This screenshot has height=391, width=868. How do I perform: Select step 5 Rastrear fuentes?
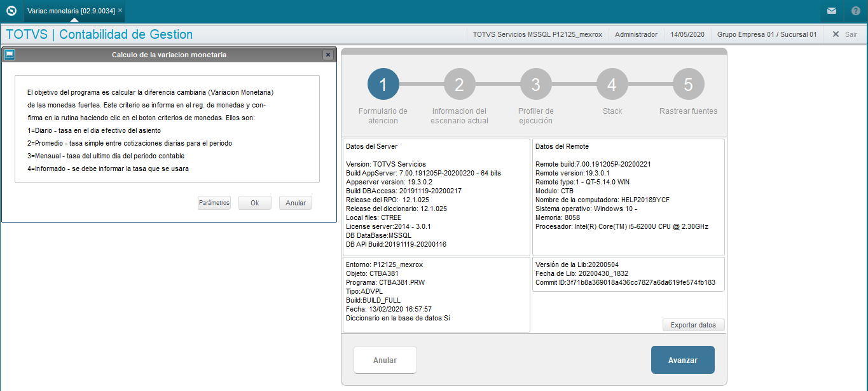pyautogui.click(x=688, y=84)
